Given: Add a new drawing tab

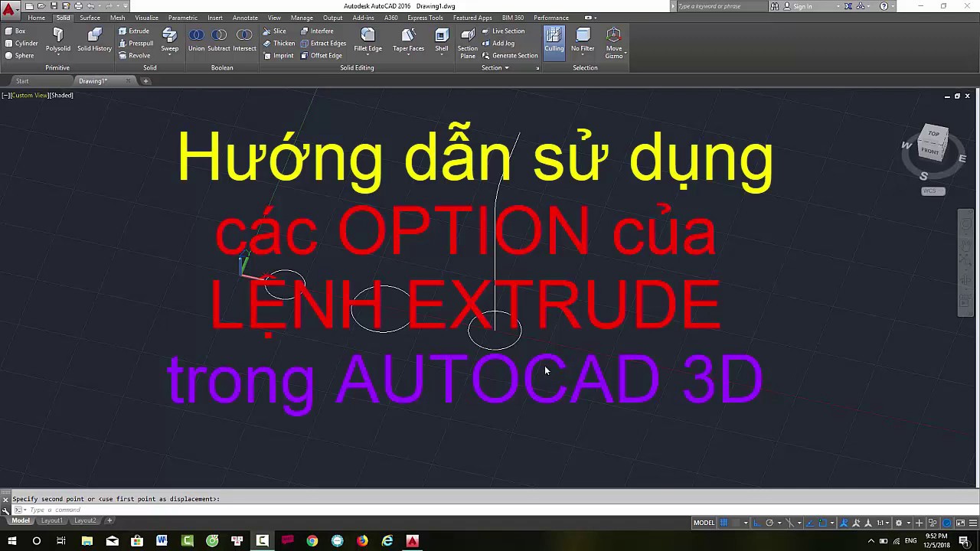Looking at the screenshot, I should tap(145, 81).
